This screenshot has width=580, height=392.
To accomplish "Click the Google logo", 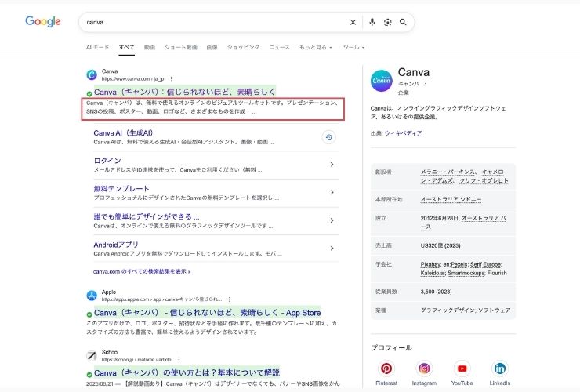I will [42, 22].
